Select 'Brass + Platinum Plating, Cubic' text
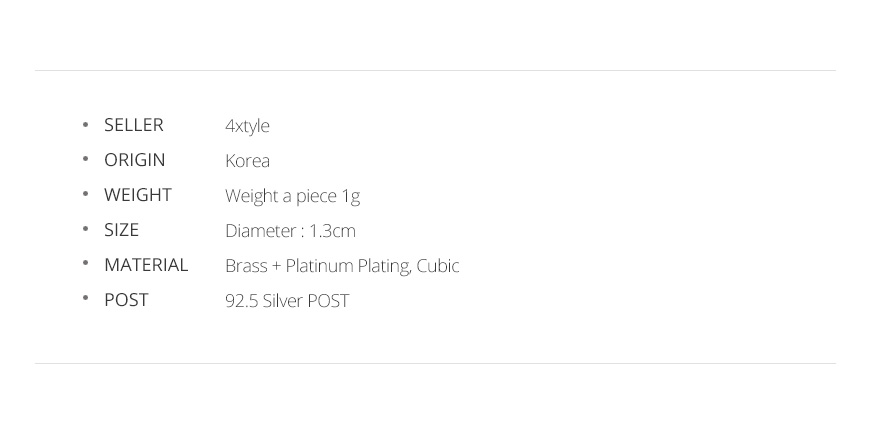The image size is (873, 437). tap(342, 267)
